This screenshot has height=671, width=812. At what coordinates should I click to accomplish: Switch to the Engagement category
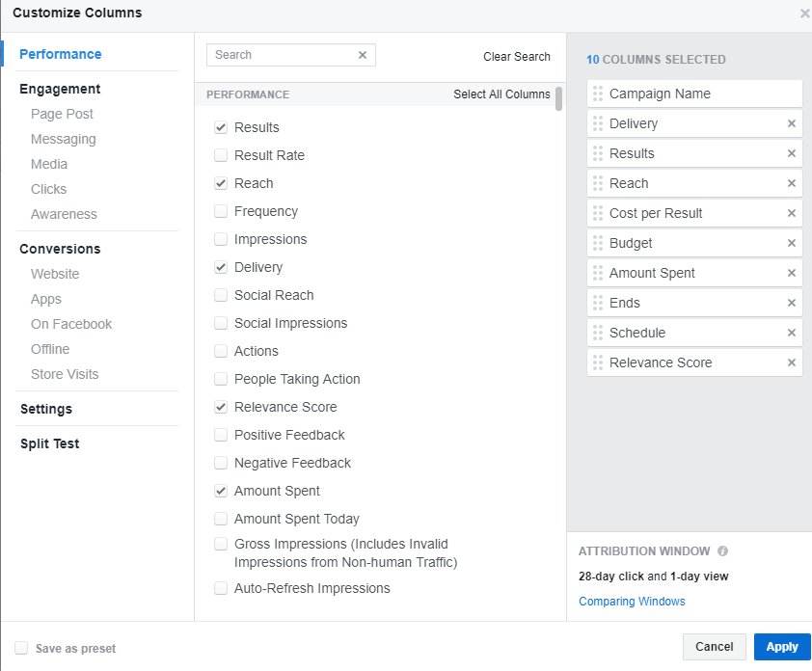pos(60,89)
